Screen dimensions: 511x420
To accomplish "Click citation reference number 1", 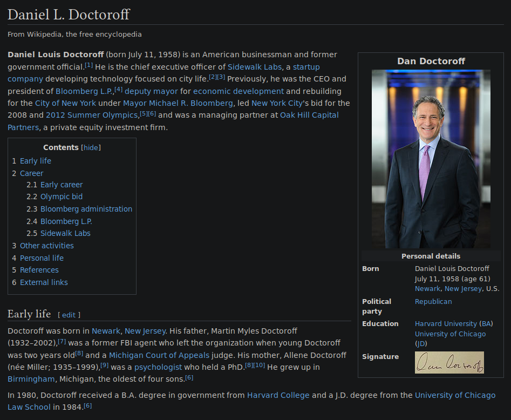I will 89,65.
